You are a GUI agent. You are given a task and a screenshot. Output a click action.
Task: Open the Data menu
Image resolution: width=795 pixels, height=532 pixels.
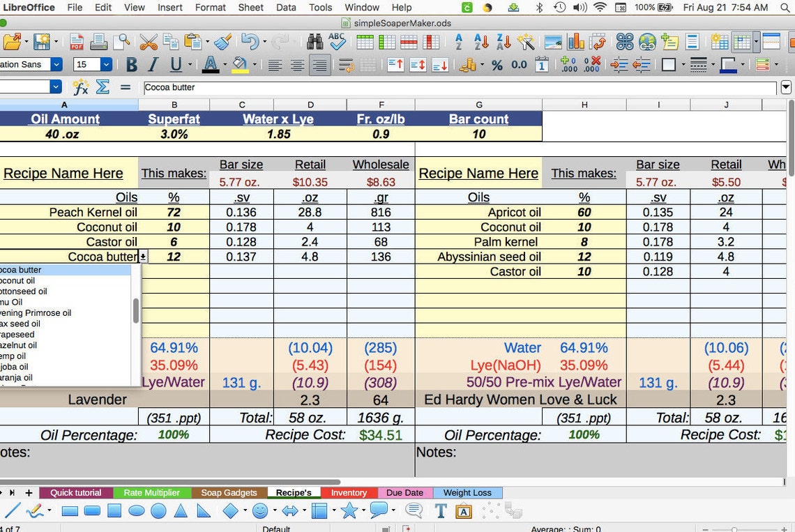(x=286, y=8)
